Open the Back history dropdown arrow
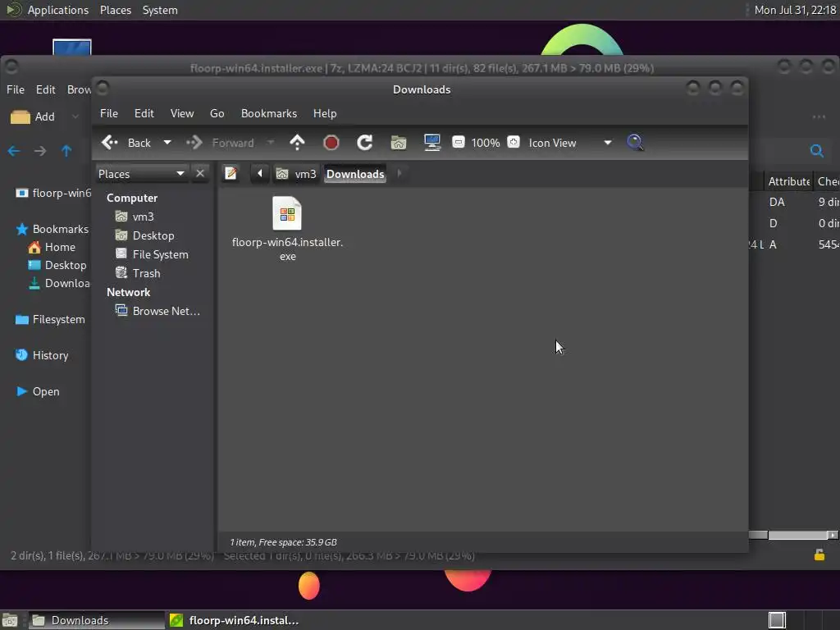Image resolution: width=840 pixels, height=630 pixels. coord(167,143)
